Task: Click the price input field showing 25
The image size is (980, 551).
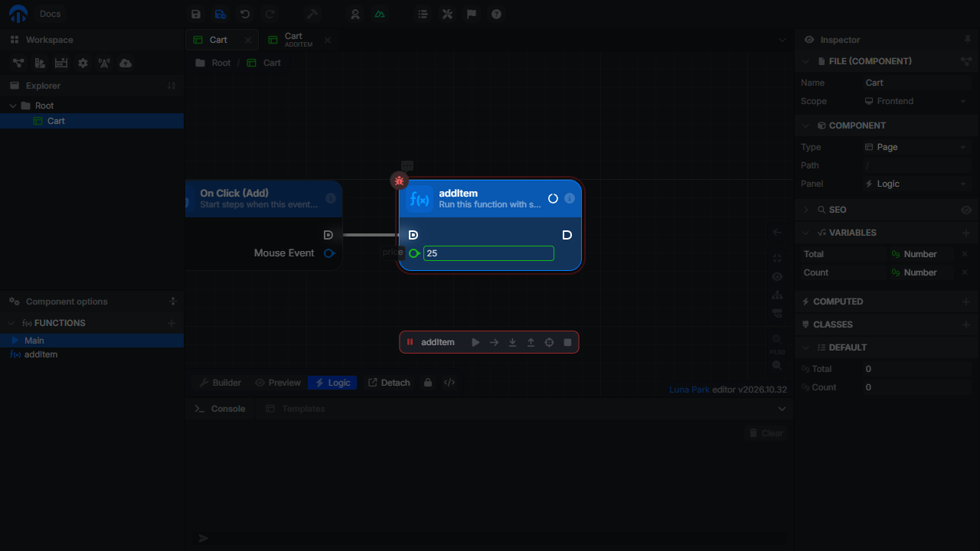Action: point(488,253)
